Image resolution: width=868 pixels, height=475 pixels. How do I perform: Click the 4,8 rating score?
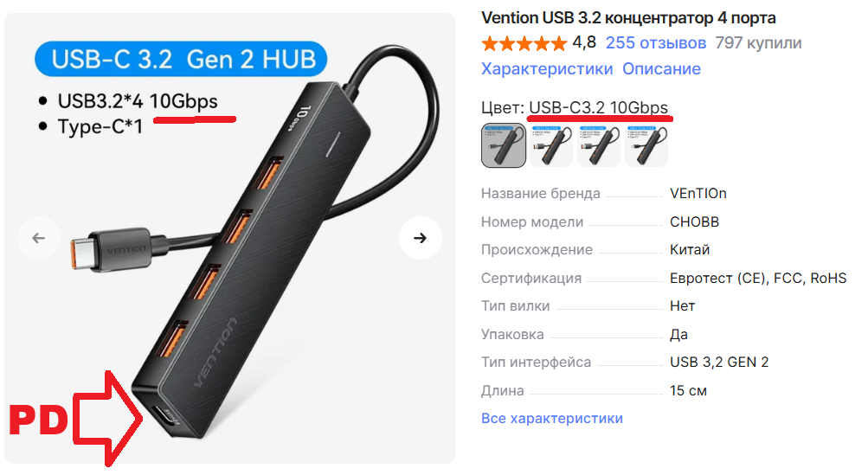click(x=584, y=42)
